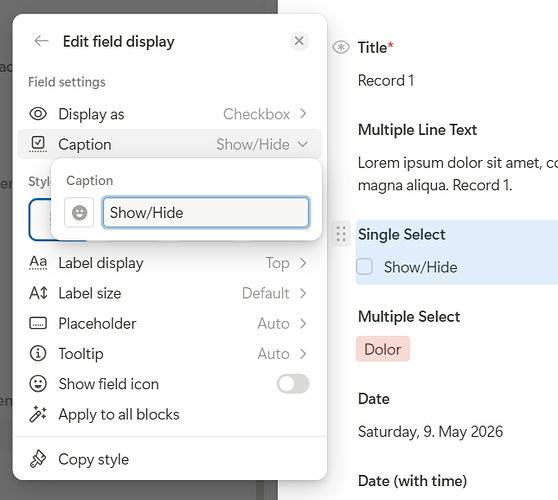Click the Copy style paintbrush icon
The width and height of the screenshot is (558, 500).
38,459
